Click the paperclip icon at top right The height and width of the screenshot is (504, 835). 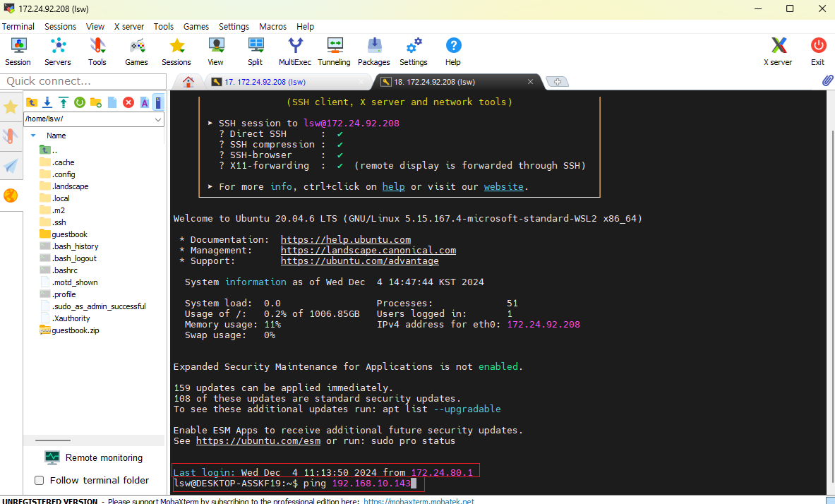[827, 80]
